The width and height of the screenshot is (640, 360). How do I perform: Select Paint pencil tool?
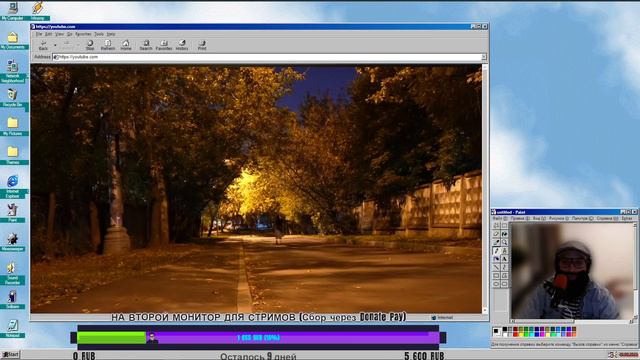[496, 251]
